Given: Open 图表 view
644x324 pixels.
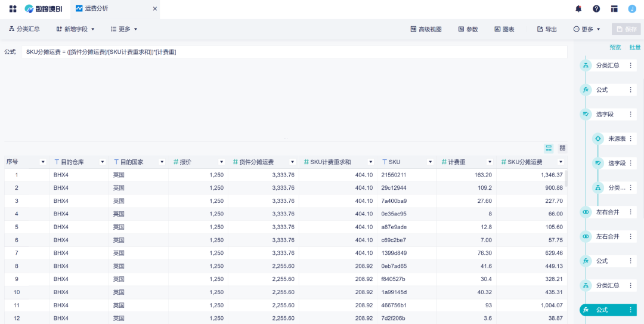Looking at the screenshot, I should (504, 29).
